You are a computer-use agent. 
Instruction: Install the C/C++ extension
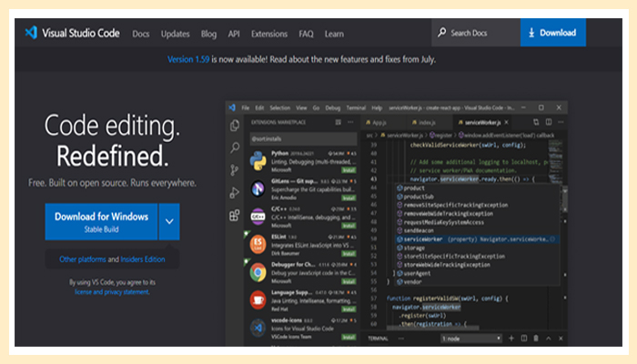[x=349, y=226]
